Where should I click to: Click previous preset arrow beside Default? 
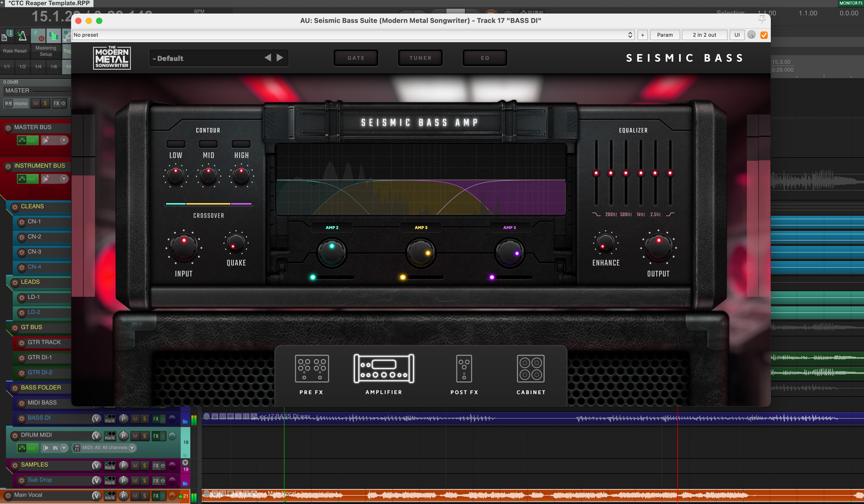point(268,58)
